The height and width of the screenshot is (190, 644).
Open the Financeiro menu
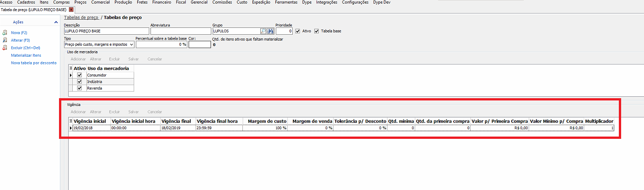coord(162,2)
